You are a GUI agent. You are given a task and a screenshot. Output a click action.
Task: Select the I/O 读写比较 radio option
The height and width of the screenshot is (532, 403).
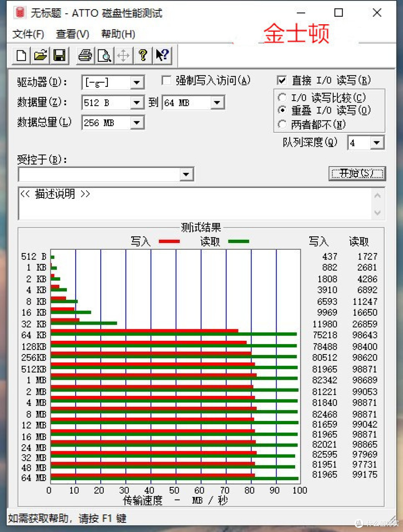pyautogui.click(x=282, y=98)
